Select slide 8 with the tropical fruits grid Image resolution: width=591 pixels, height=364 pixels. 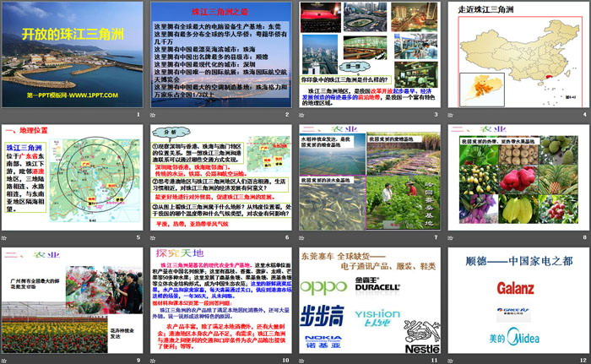[518, 177]
